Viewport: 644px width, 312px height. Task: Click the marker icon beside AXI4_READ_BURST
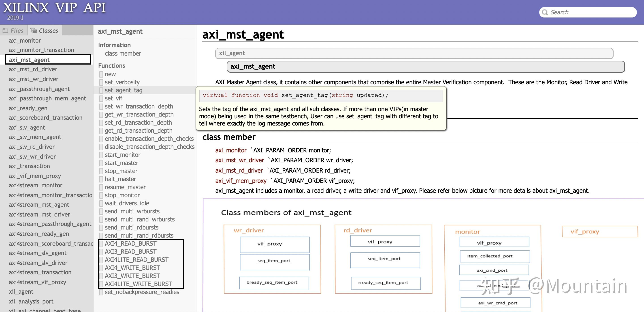[101, 244]
